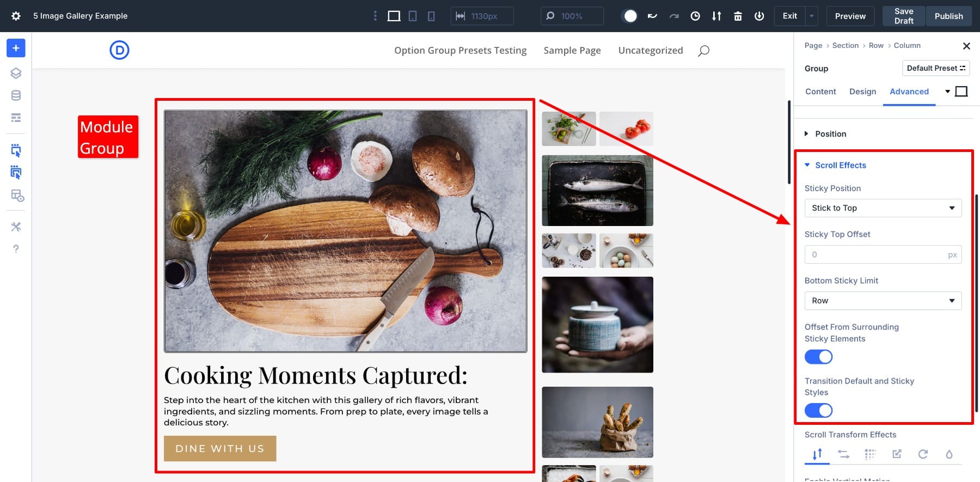Click the Sticky Top Offset input field
This screenshot has width=980, height=482.
tap(877, 254)
